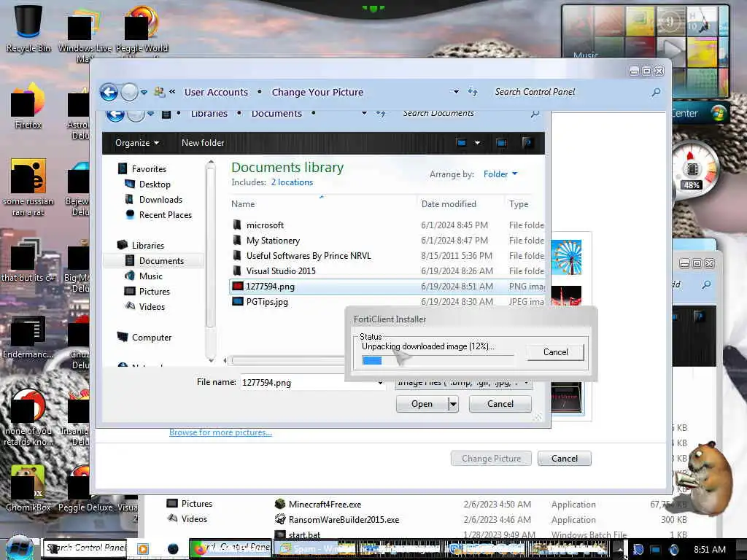Click the Search Documents magnifier icon
This screenshot has width=747, height=560.
535,114
